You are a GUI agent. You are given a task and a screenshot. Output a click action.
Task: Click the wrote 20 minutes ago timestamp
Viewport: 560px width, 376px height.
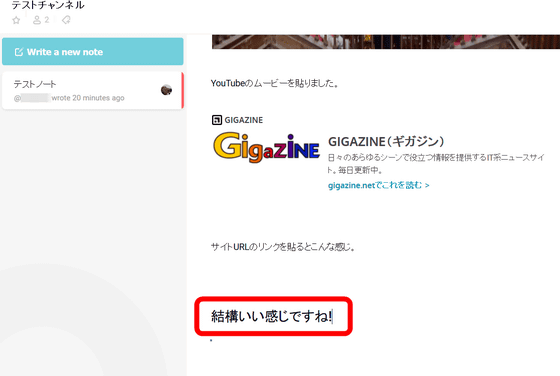click(88, 98)
